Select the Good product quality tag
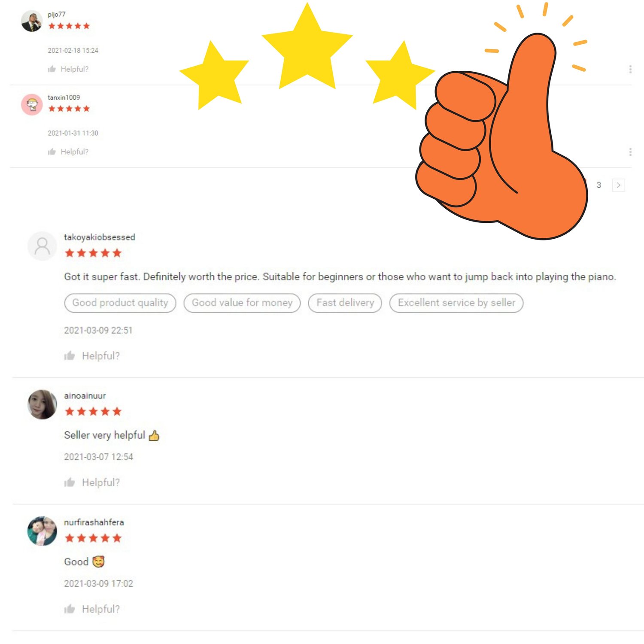The width and height of the screenshot is (644, 644). pos(120,303)
